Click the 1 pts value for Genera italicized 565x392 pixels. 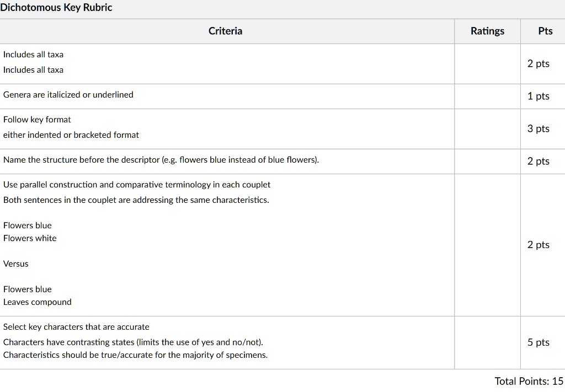click(x=538, y=96)
